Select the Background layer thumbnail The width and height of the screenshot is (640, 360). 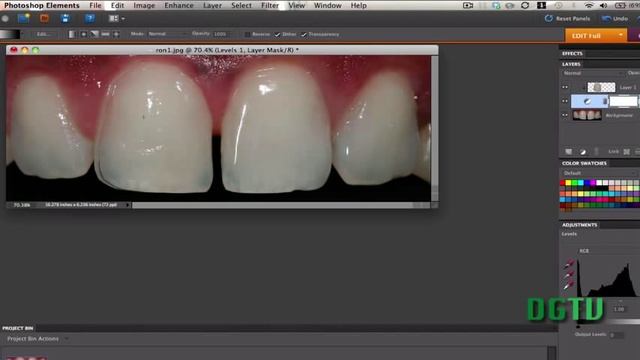pyautogui.click(x=587, y=115)
